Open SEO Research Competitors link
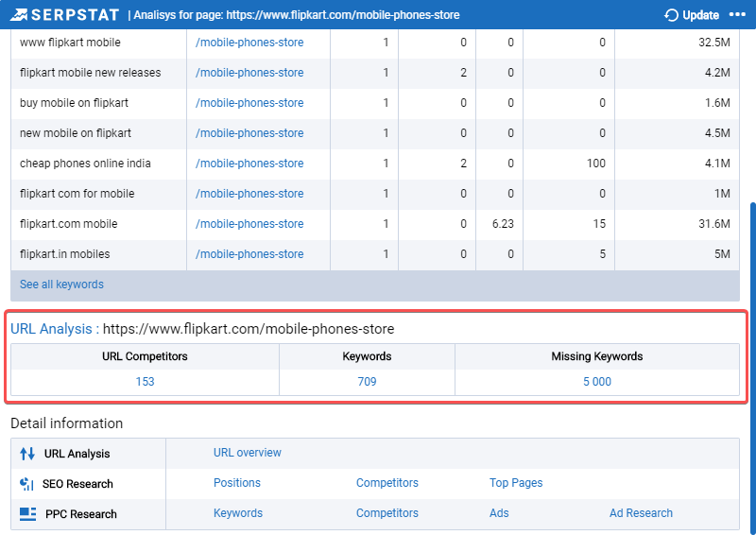 coord(387,483)
